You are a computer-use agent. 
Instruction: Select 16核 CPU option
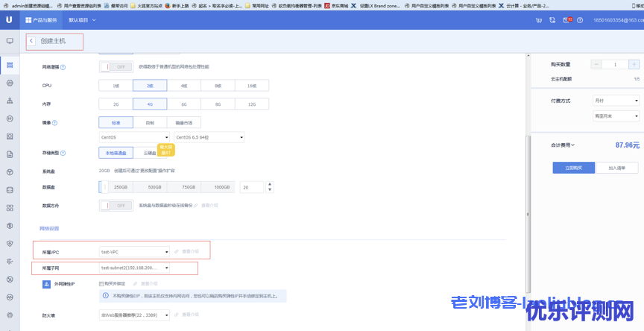click(x=252, y=86)
